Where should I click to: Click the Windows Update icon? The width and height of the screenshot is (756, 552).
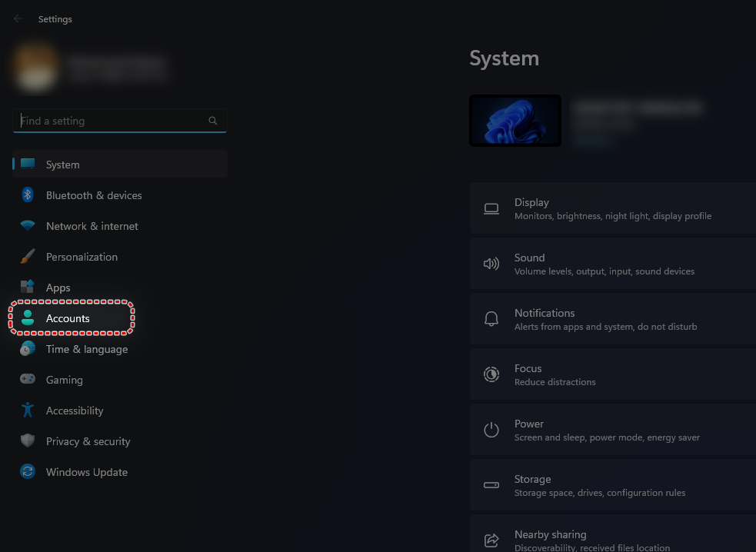[x=28, y=472]
